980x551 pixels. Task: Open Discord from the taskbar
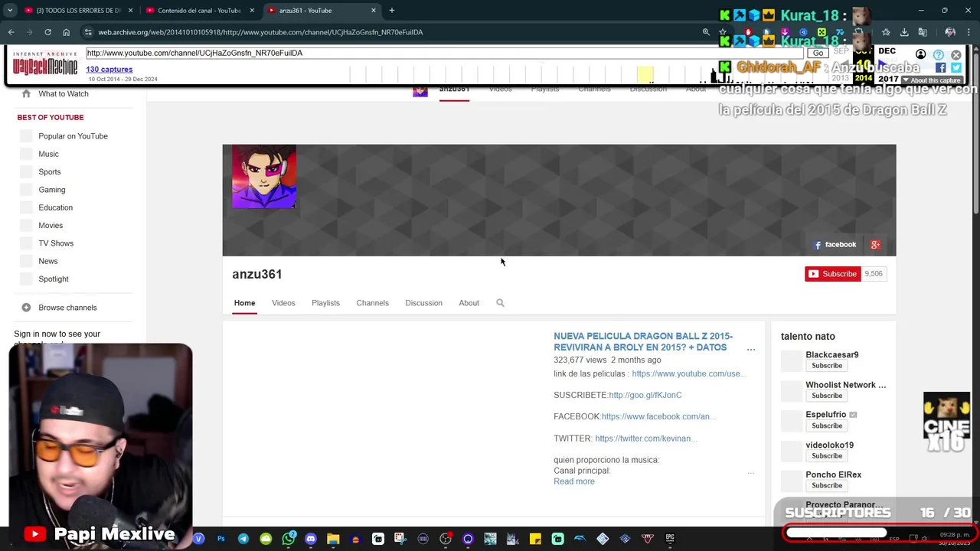[x=311, y=539]
